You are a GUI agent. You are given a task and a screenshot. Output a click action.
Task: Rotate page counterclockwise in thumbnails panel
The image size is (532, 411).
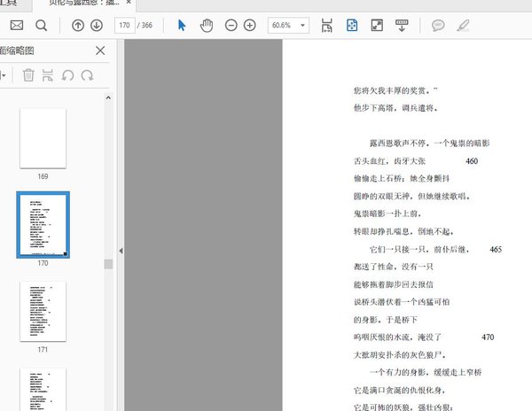[x=67, y=76]
